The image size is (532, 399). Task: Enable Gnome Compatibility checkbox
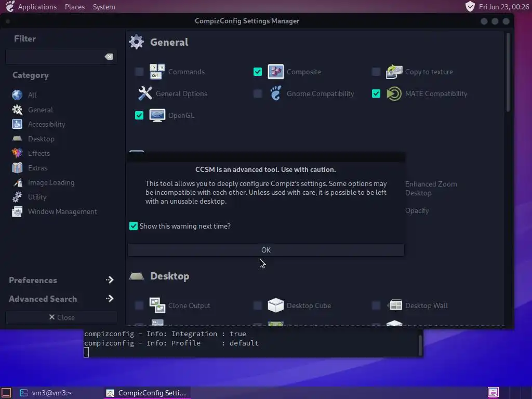(258, 94)
